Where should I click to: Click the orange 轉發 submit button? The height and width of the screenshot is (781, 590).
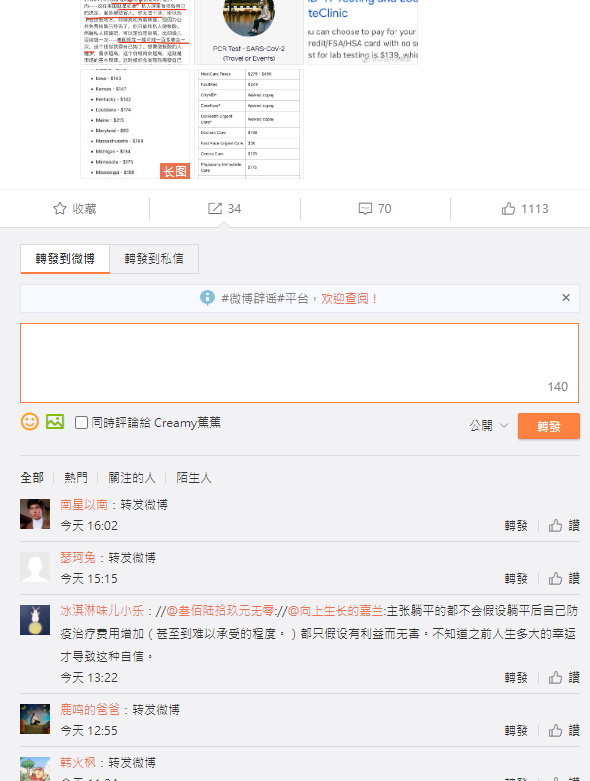point(549,426)
